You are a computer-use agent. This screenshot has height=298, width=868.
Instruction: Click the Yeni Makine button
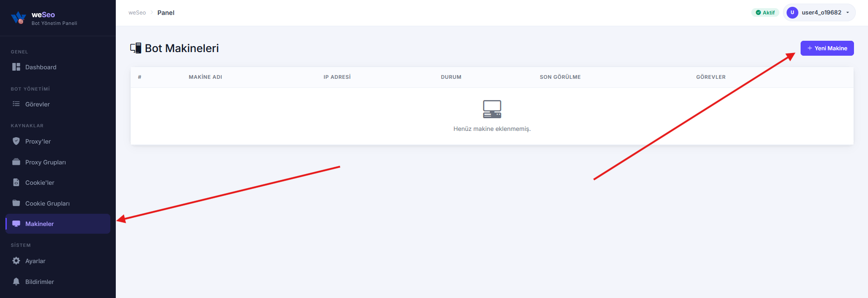click(827, 48)
